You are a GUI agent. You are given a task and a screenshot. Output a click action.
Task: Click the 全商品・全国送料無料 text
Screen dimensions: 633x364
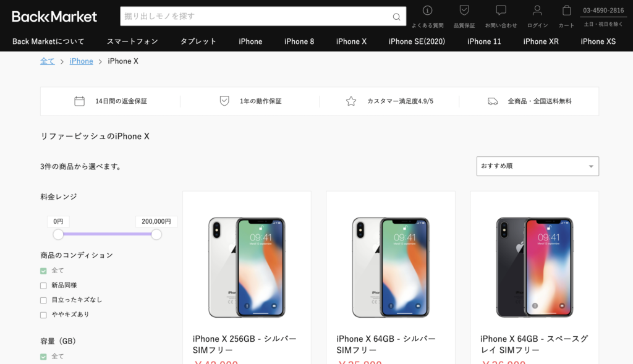tap(540, 101)
